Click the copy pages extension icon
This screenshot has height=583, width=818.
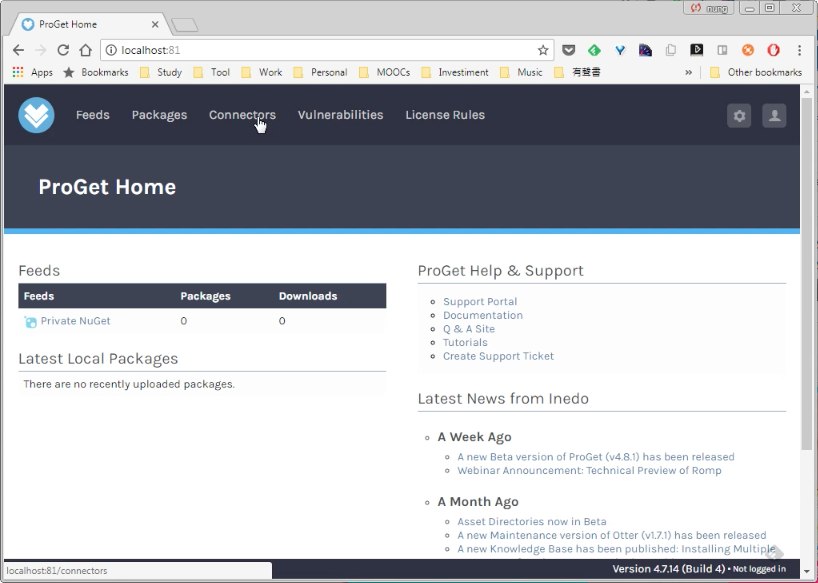(x=671, y=50)
